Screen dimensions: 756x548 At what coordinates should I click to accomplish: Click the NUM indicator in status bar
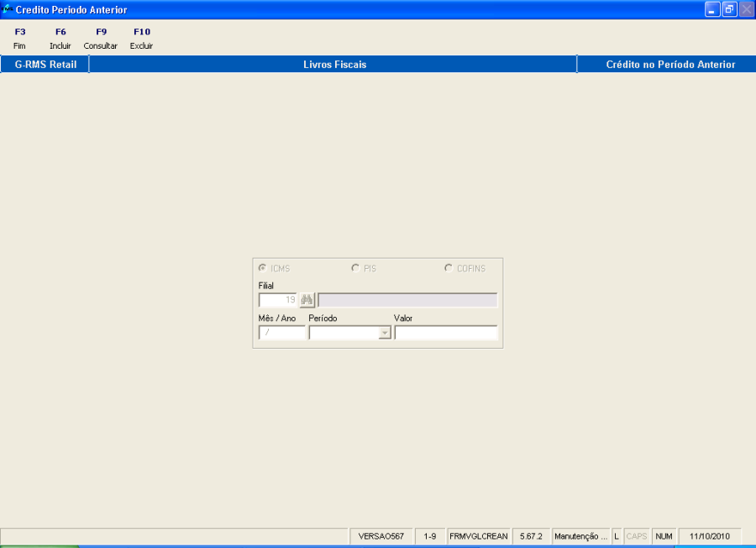[664, 536]
